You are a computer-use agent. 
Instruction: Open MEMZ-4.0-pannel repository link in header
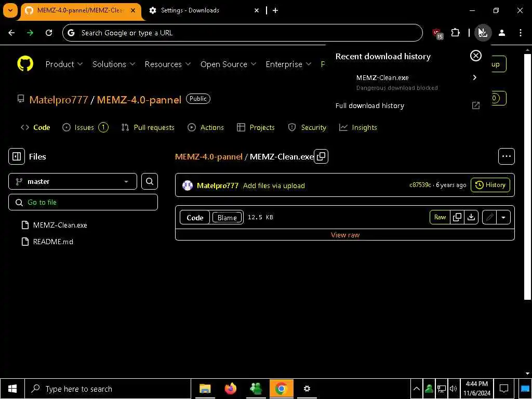(139, 100)
